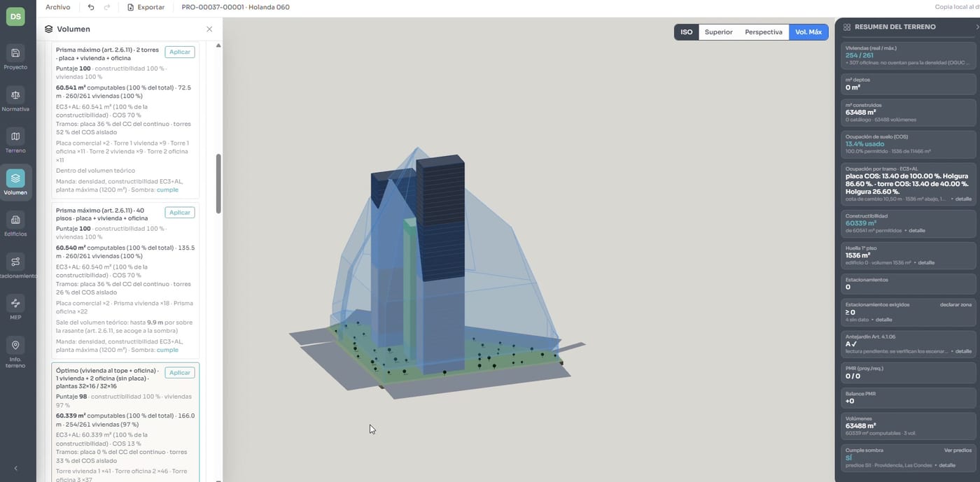Image resolution: width=980 pixels, height=482 pixels.
Task: Click the dark tower in 3D view
Action: point(440,218)
